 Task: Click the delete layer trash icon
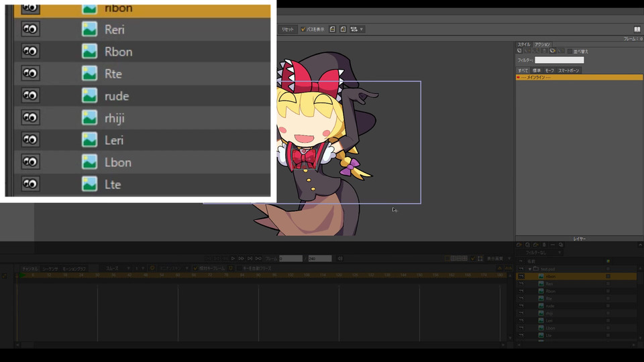[x=544, y=245]
